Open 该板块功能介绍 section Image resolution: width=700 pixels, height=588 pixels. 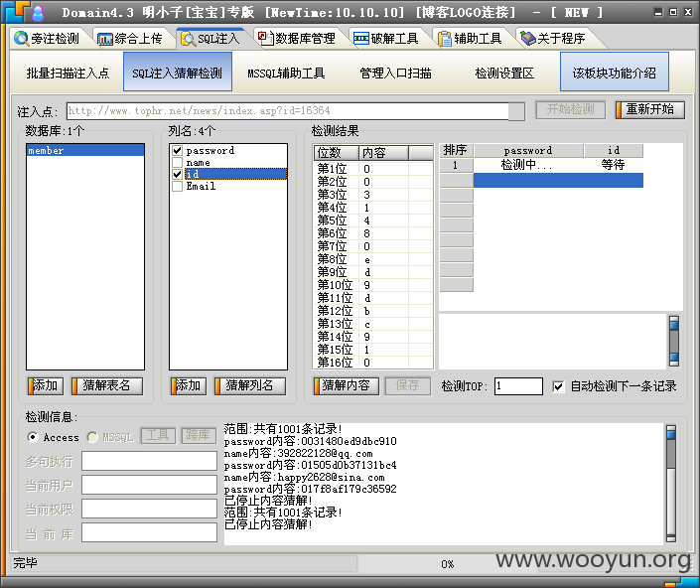[x=615, y=72]
